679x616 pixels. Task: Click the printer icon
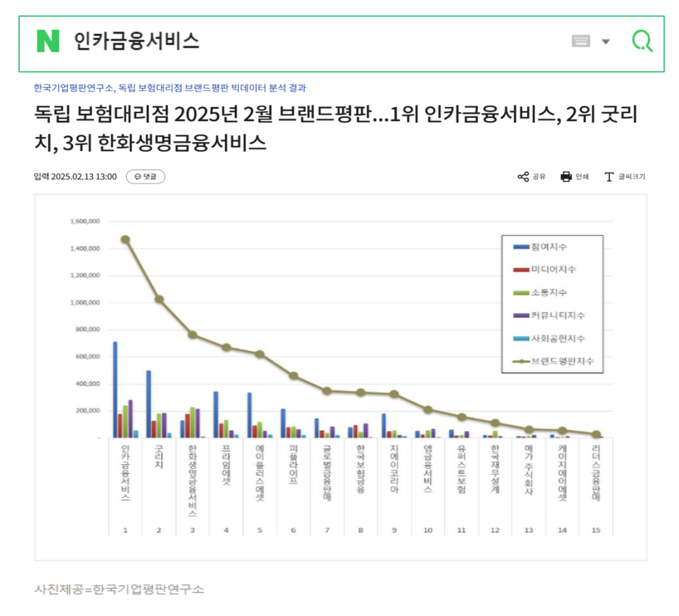click(566, 177)
